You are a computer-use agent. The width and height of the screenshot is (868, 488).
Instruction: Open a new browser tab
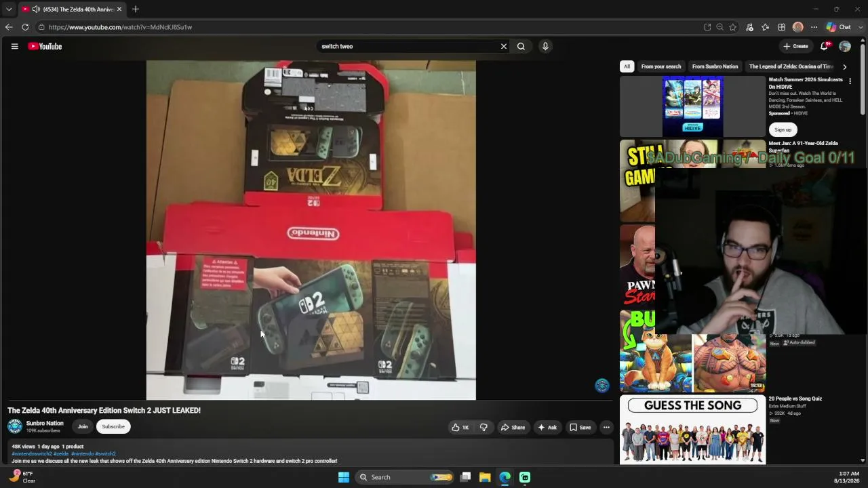(136, 9)
